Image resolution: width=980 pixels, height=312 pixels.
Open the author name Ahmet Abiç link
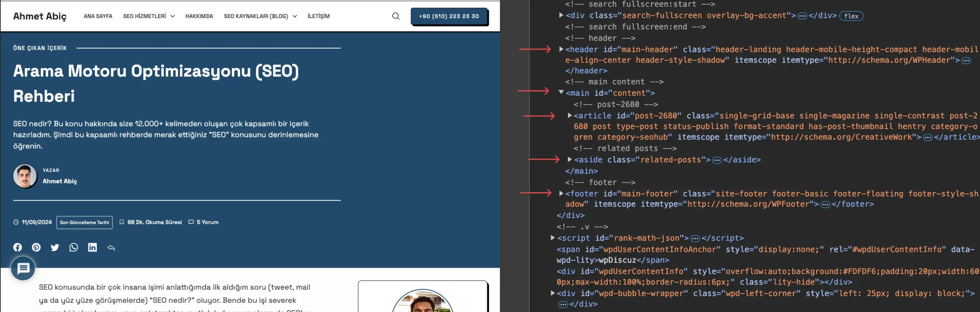pos(60,181)
